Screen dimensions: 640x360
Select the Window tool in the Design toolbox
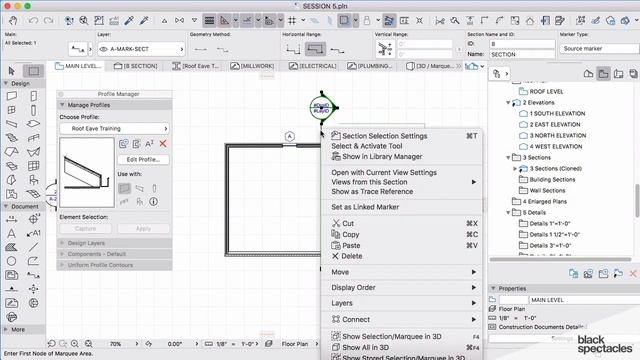tap(11, 110)
